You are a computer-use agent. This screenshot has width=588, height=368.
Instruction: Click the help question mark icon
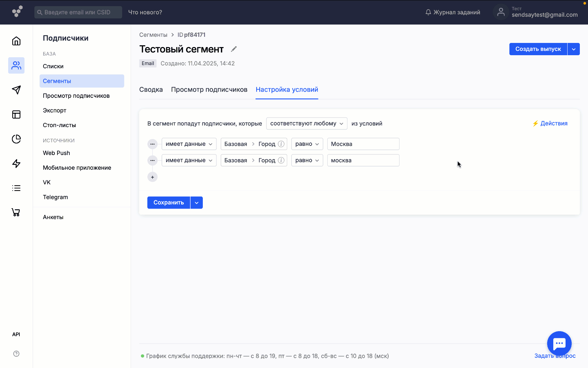pos(16,354)
